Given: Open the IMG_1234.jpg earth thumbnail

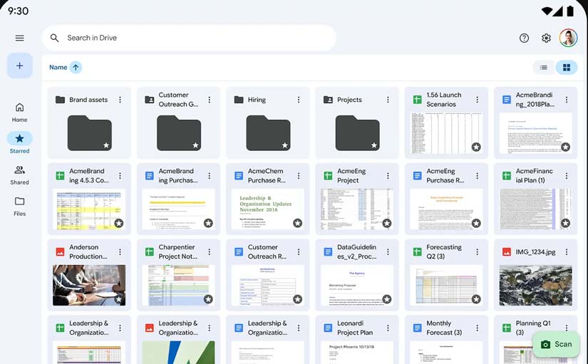Looking at the screenshot, I should [x=535, y=285].
